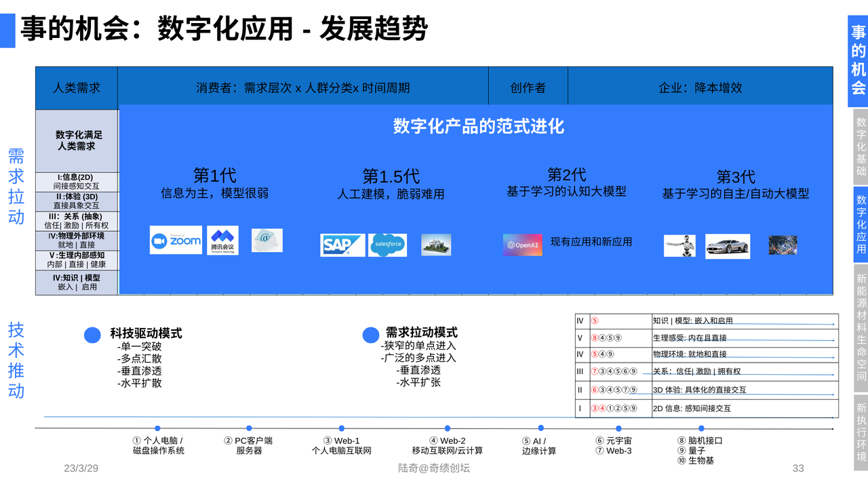Select the email envelope icon
Screen dimensions: 868x488
coord(267,241)
